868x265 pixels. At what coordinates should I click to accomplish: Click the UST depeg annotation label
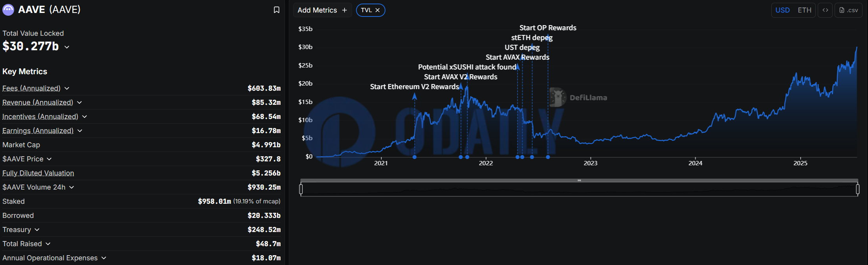[522, 48]
